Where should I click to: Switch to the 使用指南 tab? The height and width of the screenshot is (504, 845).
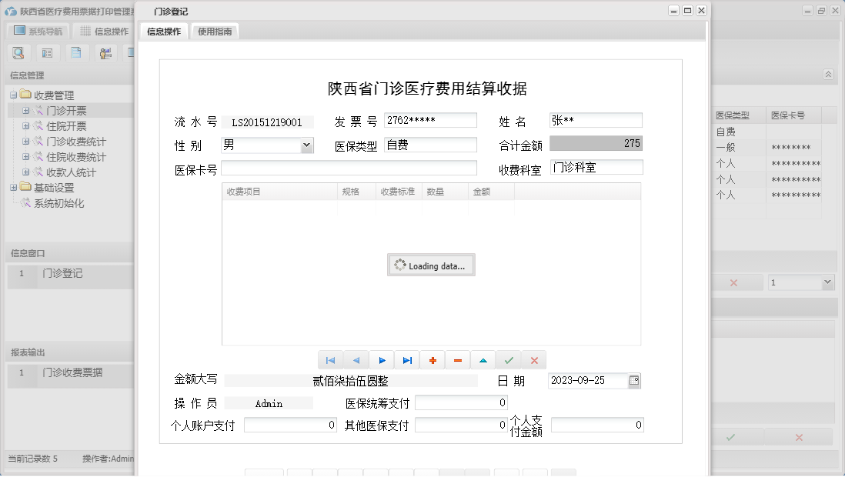pos(215,32)
